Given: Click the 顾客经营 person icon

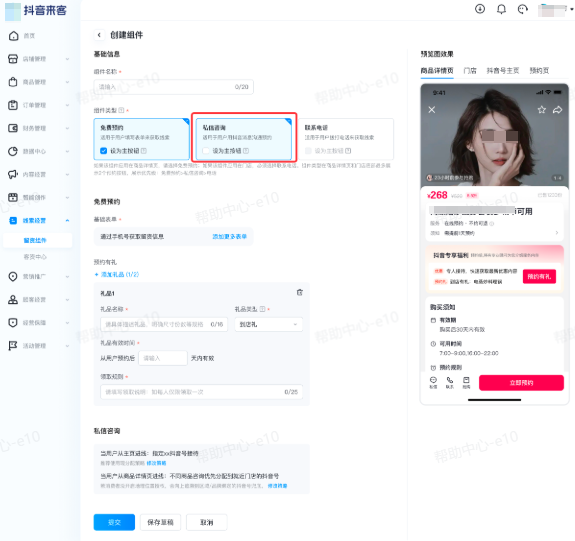Looking at the screenshot, I should click(x=13, y=300).
